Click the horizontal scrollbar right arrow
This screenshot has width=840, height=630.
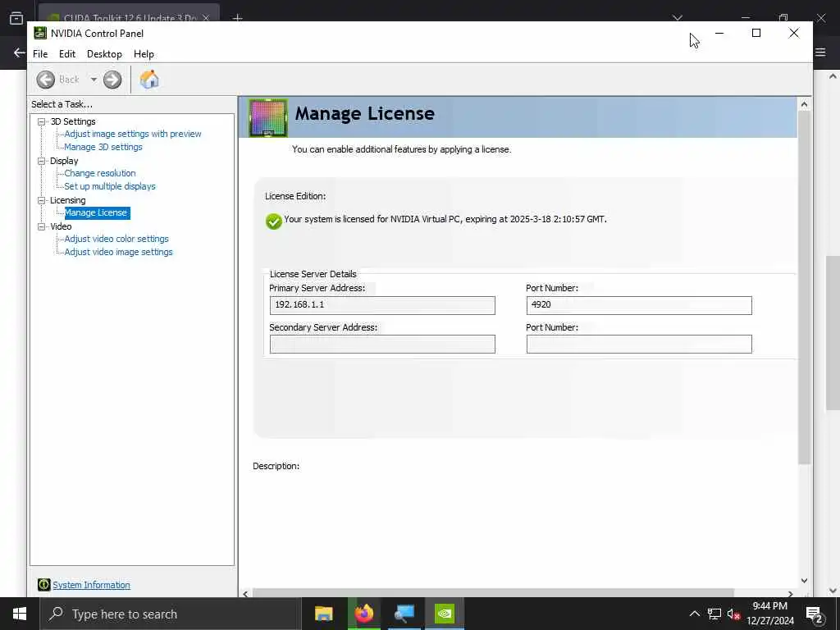[x=791, y=594]
